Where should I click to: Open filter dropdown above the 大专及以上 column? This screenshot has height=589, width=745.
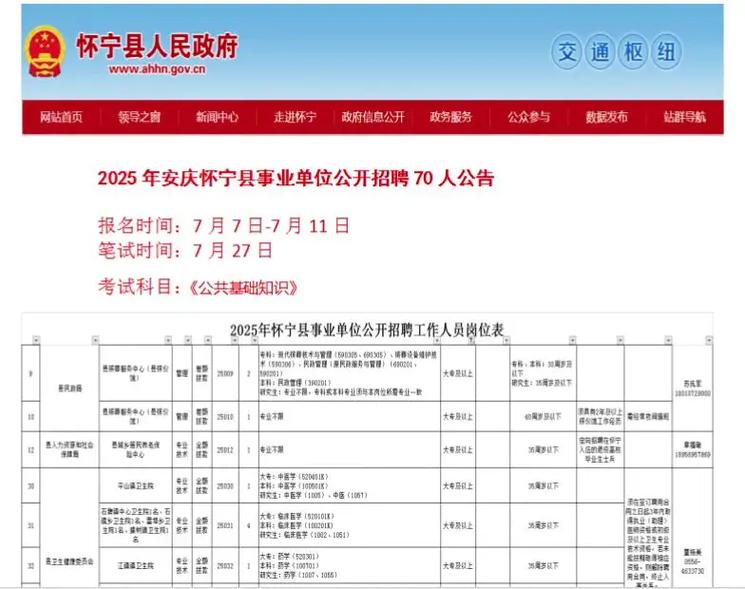coord(471,340)
